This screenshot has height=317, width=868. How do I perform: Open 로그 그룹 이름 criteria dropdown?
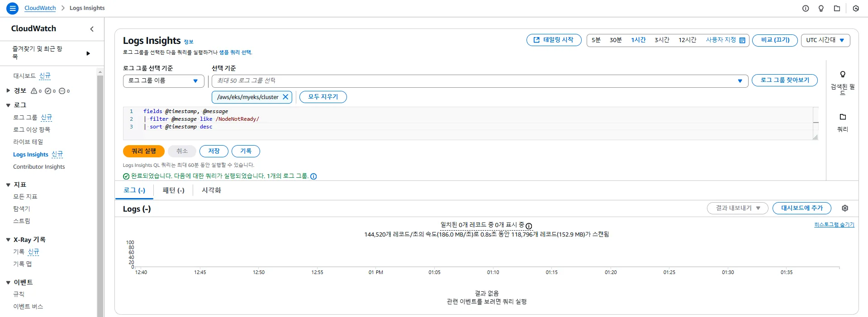click(x=163, y=81)
